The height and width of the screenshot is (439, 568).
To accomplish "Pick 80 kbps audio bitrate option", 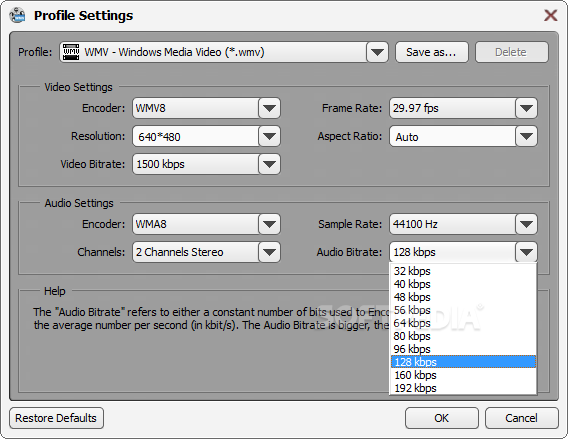I will [x=463, y=336].
